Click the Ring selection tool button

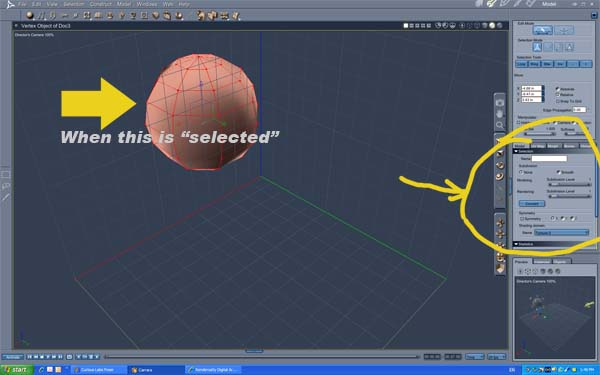tap(534, 64)
